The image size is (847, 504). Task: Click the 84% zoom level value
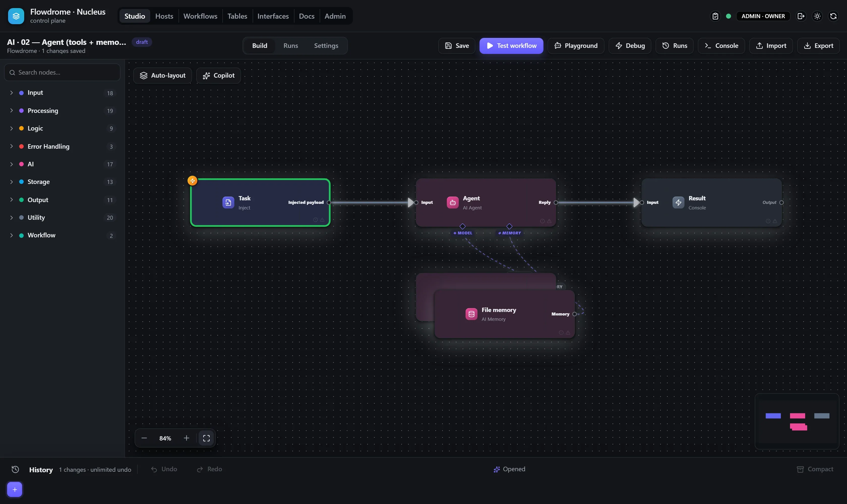coord(165,438)
